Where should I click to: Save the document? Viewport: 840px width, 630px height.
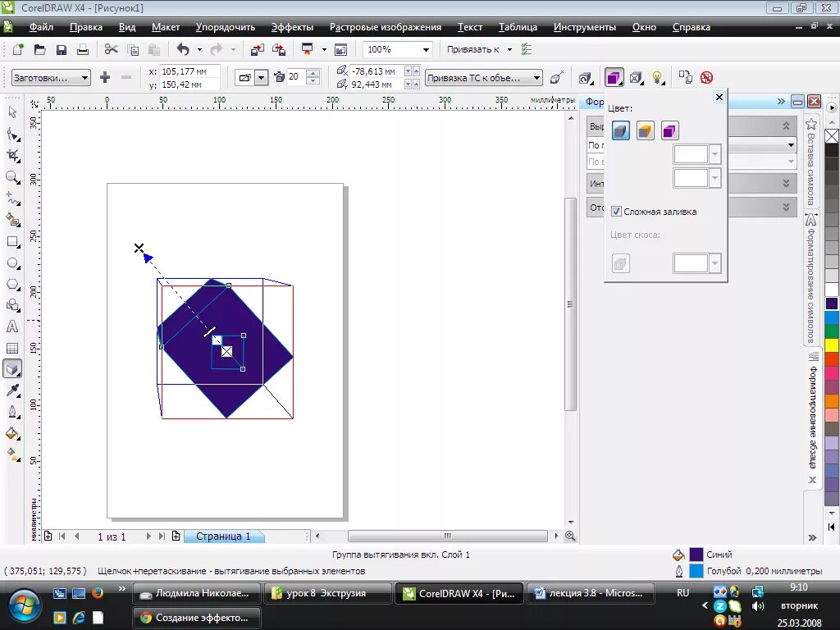click(61, 50)
